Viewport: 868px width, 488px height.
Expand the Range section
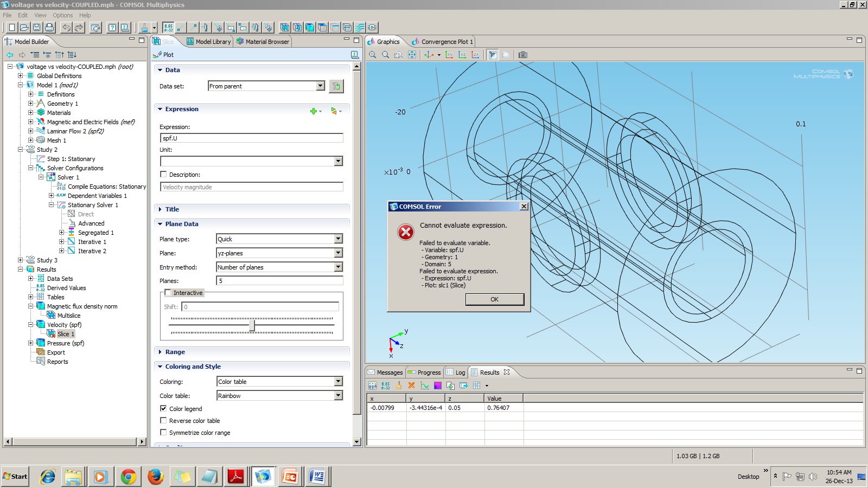tap(175, 352)
